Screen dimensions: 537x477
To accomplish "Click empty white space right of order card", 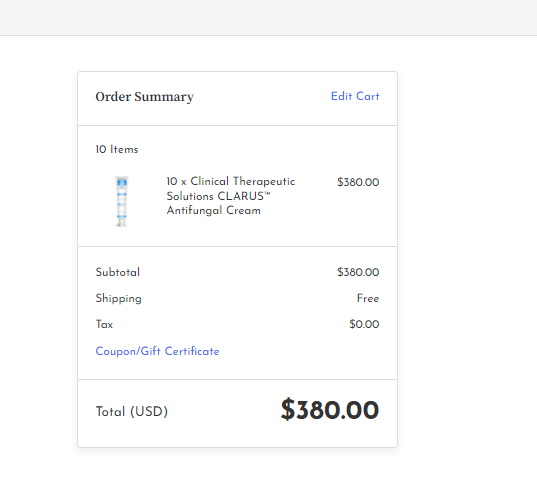I will click(467, 257).
